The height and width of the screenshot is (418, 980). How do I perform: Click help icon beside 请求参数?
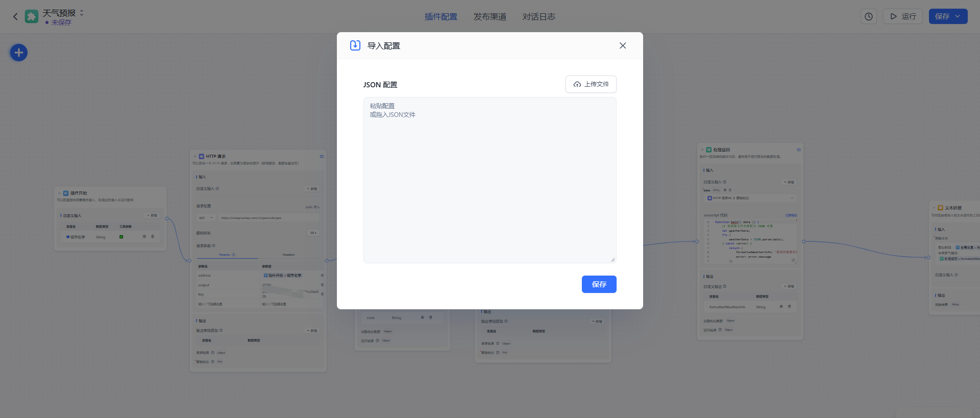tap(214, 246)
